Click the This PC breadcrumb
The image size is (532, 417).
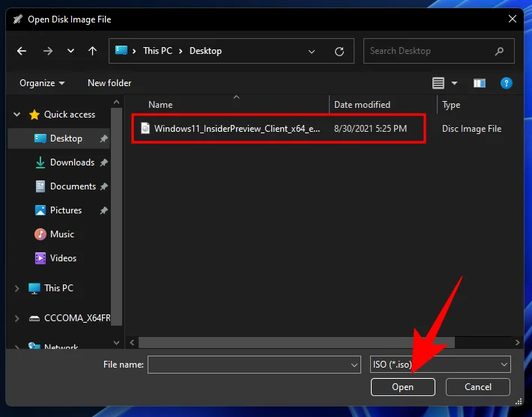158,51
